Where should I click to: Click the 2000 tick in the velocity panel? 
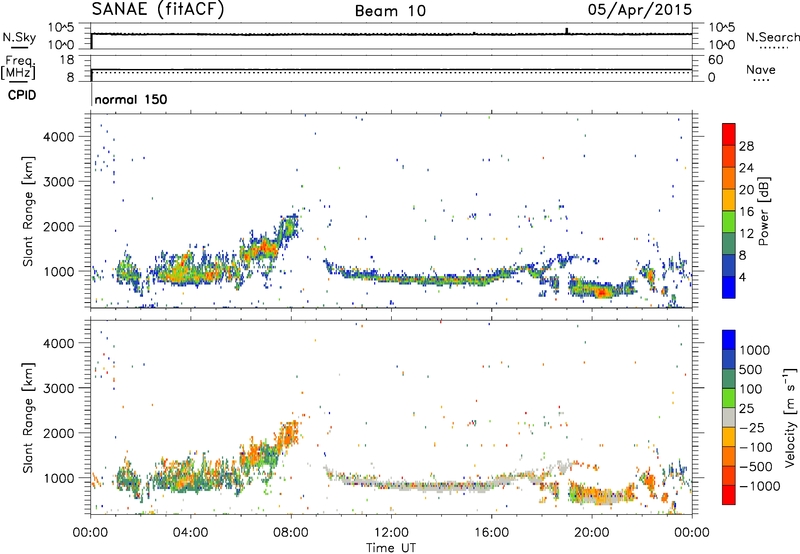click(59, 433)
